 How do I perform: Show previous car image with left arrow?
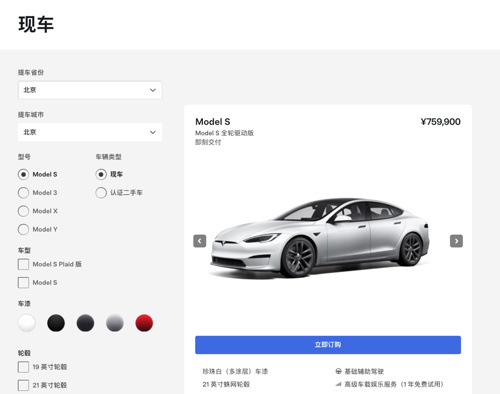pyautogui.click(x=200, y=241)
